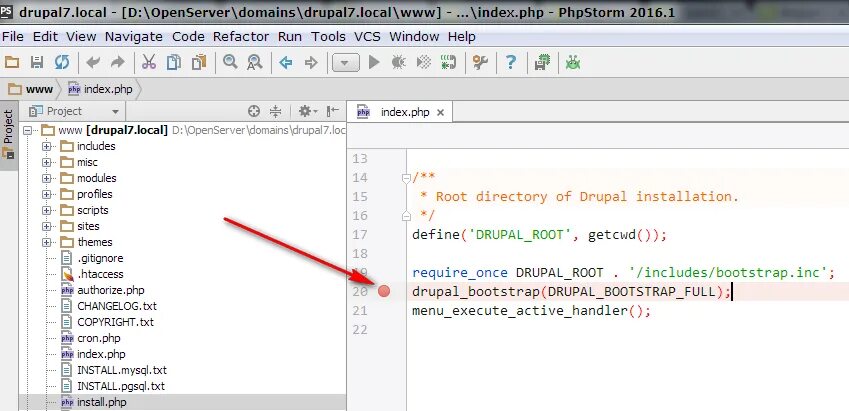Click the index.php breadcrumb in navigation bar
The height and width of the screenshot is (411, 849).
100,89
